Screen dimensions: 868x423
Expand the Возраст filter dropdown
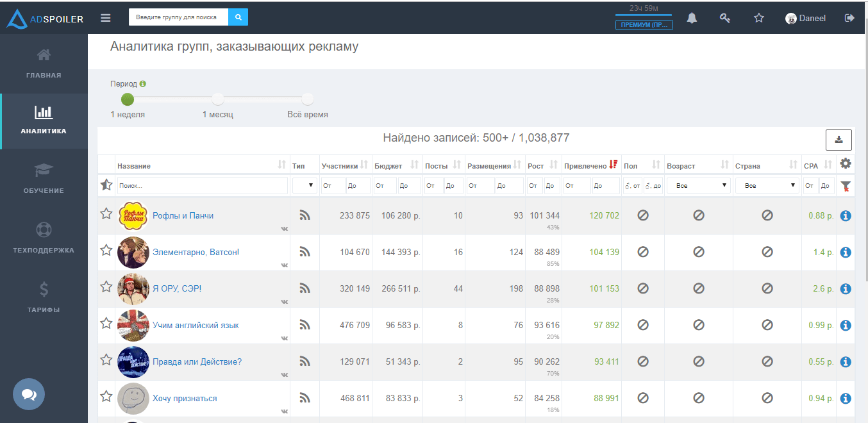(x=698, y=186)
